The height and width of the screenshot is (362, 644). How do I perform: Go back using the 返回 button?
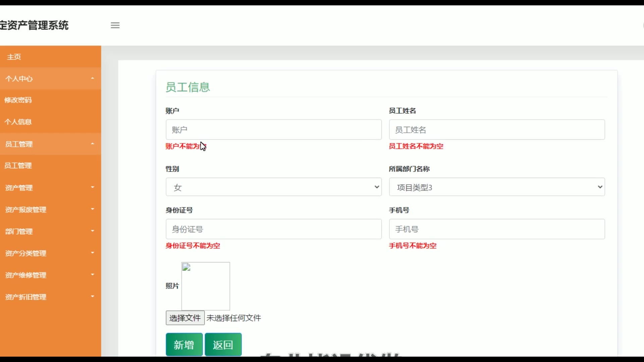223,345
